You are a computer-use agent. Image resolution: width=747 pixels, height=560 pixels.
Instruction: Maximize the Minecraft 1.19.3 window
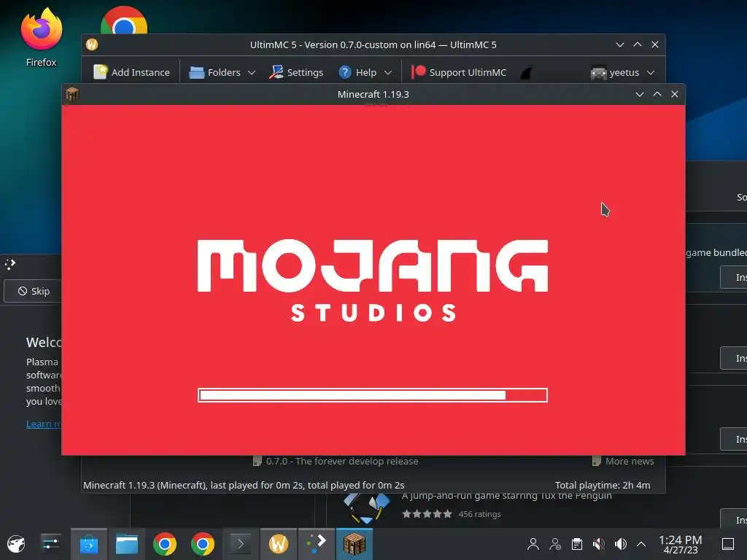[657, 94]
